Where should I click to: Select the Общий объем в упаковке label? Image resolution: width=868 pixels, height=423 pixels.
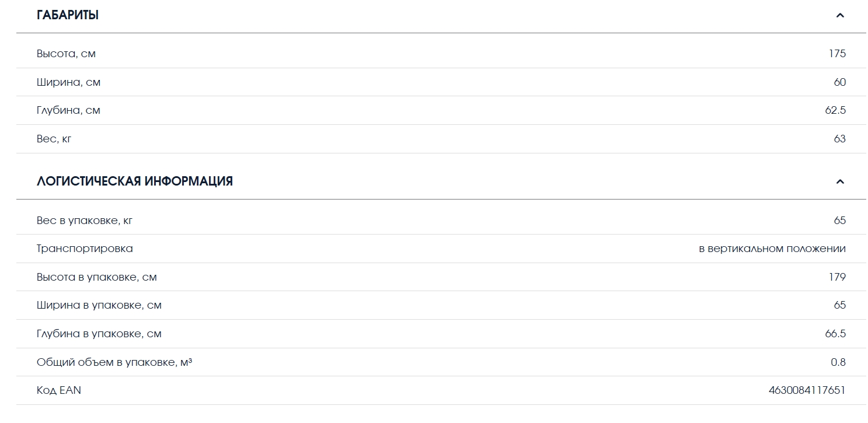click(x=114, y=362)
